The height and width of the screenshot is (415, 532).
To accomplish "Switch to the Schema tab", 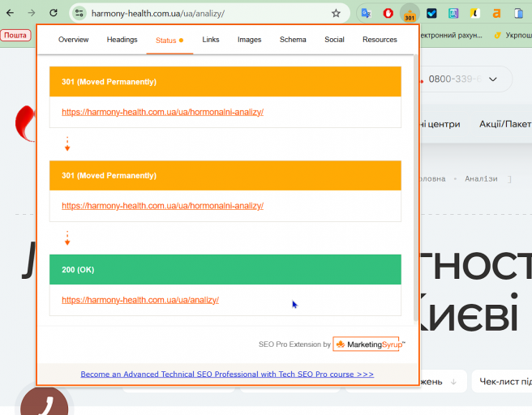I will pos(293,40).
